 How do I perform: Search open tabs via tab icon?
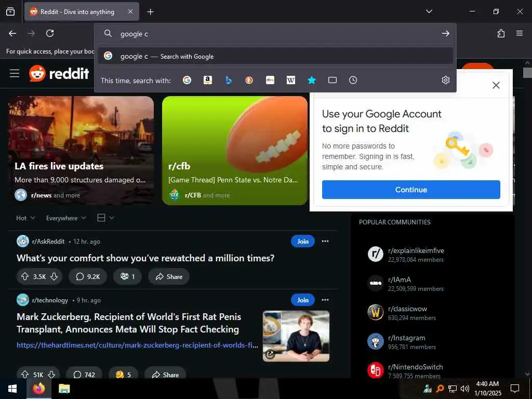pos(332,80)
